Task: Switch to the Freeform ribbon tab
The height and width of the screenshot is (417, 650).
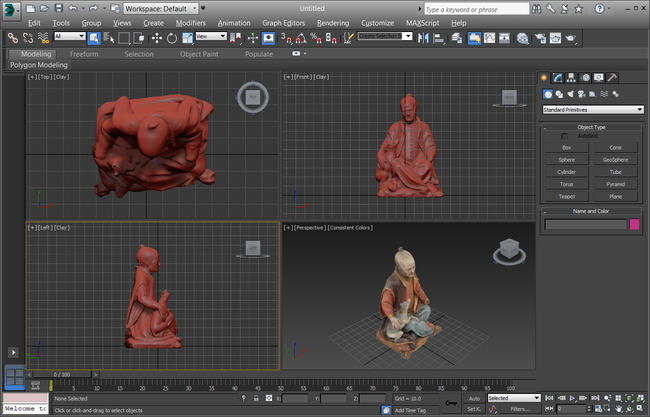Action: (x=84, y=54)
